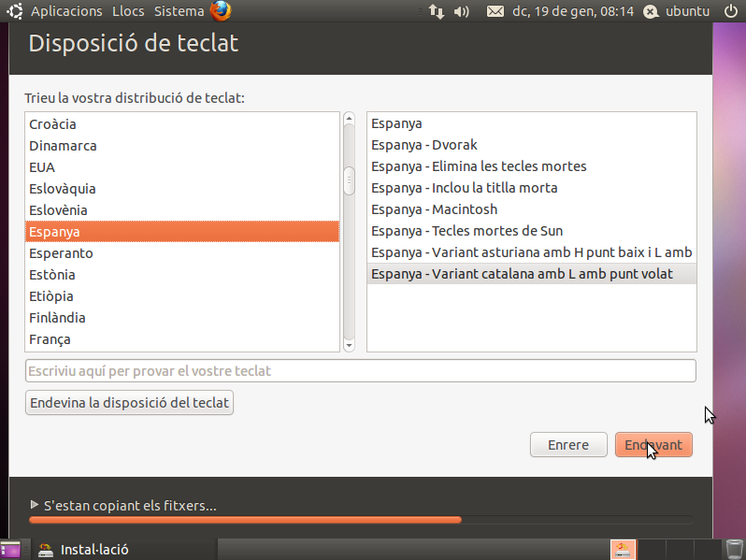Select highlighted Espanya in the country list
Viewport: 746px width, 560px height.
pyautogui.click(x=182, y=232)
